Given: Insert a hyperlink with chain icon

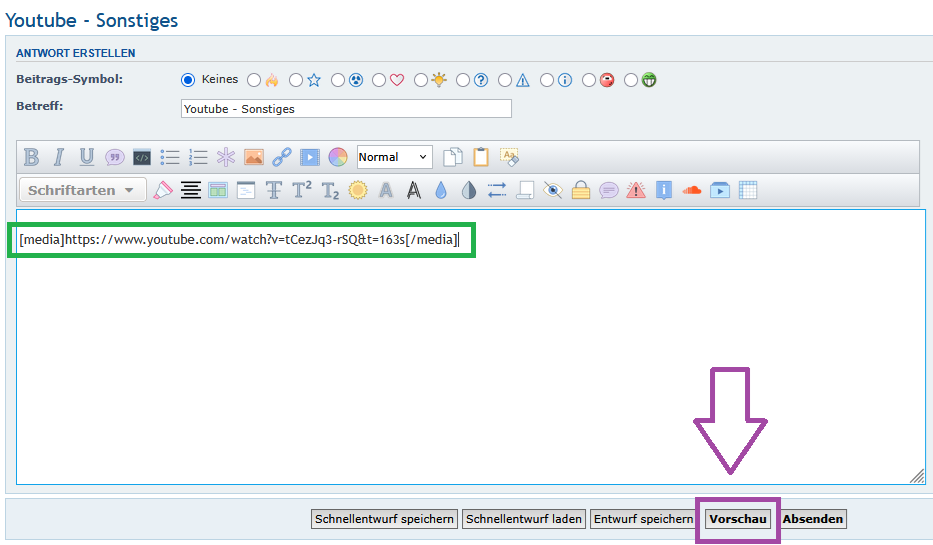Looking at the screenshot, I should click(282, 157).
